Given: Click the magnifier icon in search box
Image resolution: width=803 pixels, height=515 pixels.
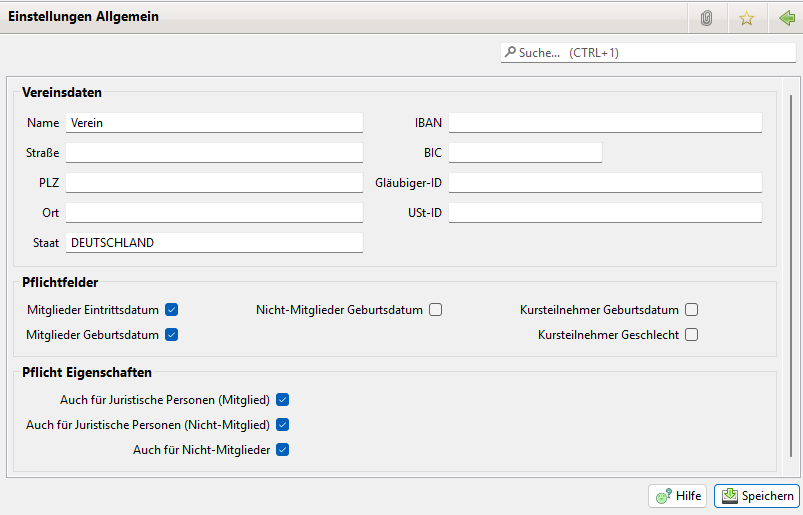Looking at the screenshot, I should pos(510,52).
